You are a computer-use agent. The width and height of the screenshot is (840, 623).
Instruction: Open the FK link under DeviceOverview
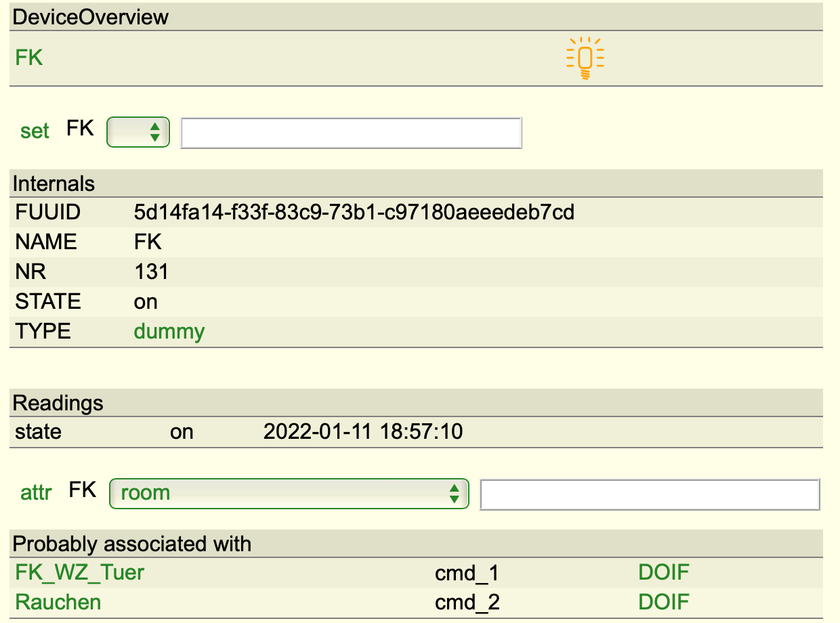29,58
